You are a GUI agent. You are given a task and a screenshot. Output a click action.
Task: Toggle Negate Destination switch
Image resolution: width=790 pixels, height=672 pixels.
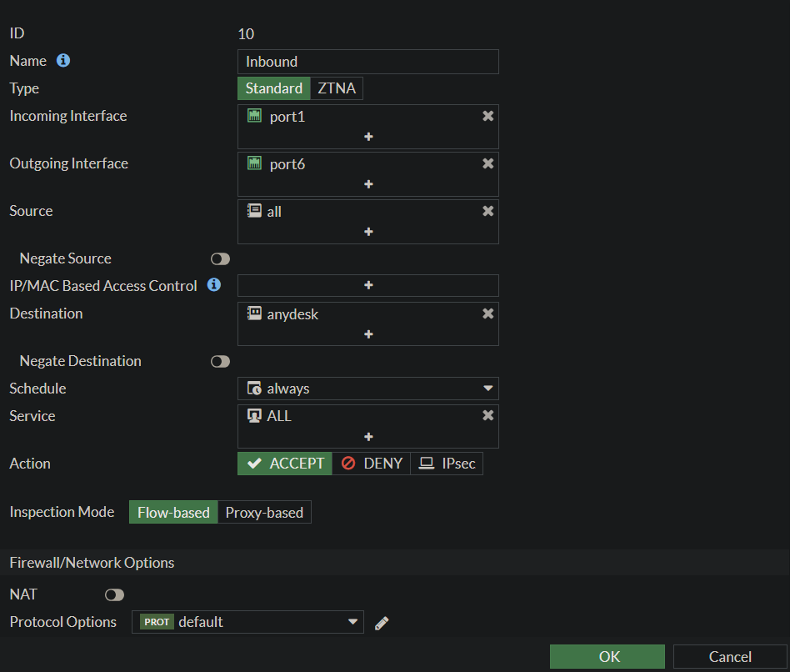[220, 362]
